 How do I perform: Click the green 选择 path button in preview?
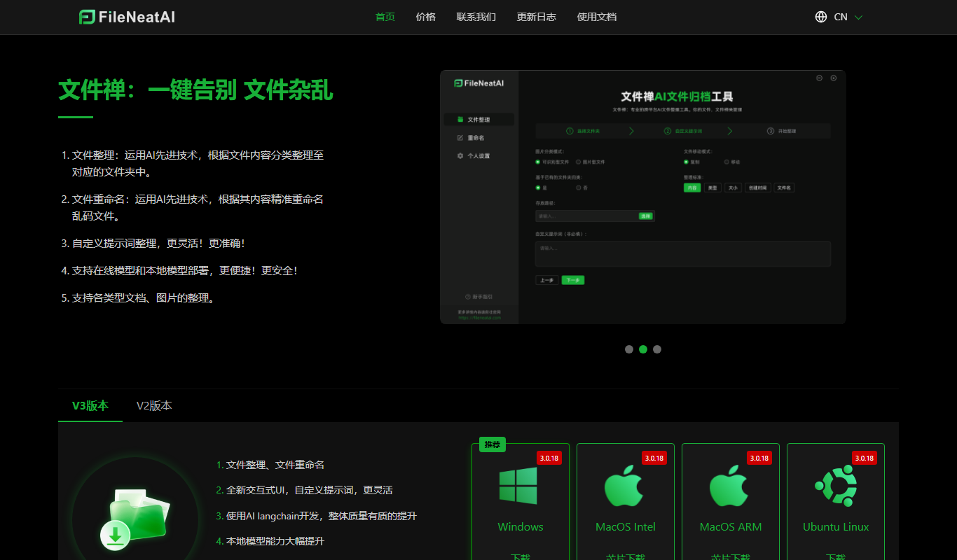tap(646, 216)
